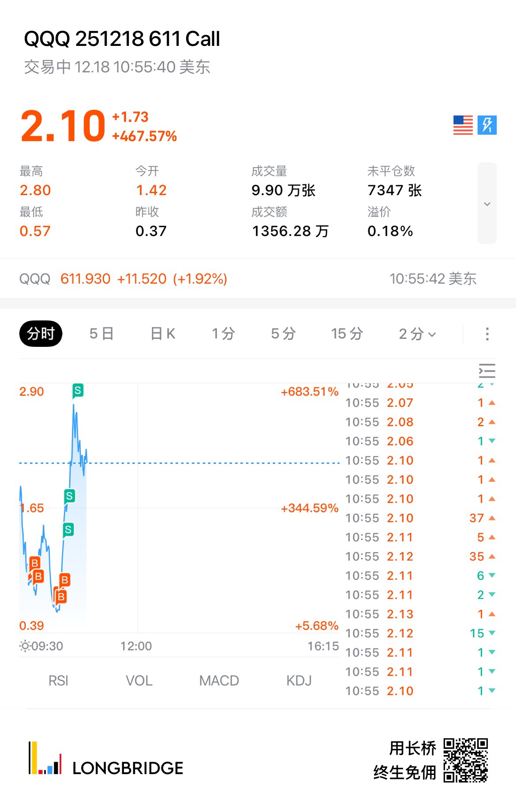Click the blue lightning real-time quote icon
The image size is (516, 812).
(x=487, y=125)
